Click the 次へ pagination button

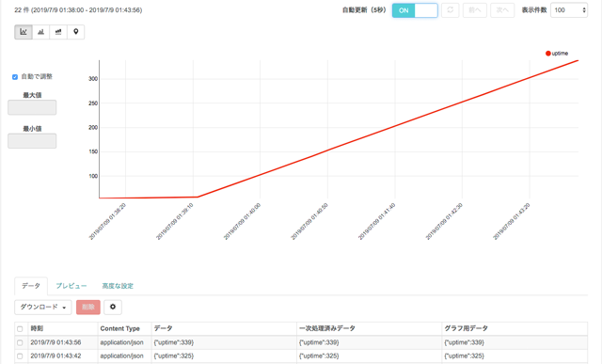point(502,10)
